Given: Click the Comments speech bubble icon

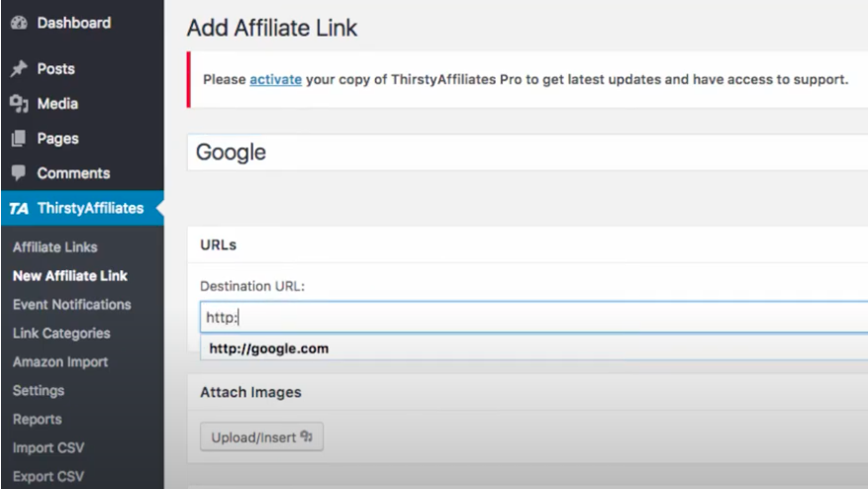Looking at the screenshot, I should click(x=18, y=173).
